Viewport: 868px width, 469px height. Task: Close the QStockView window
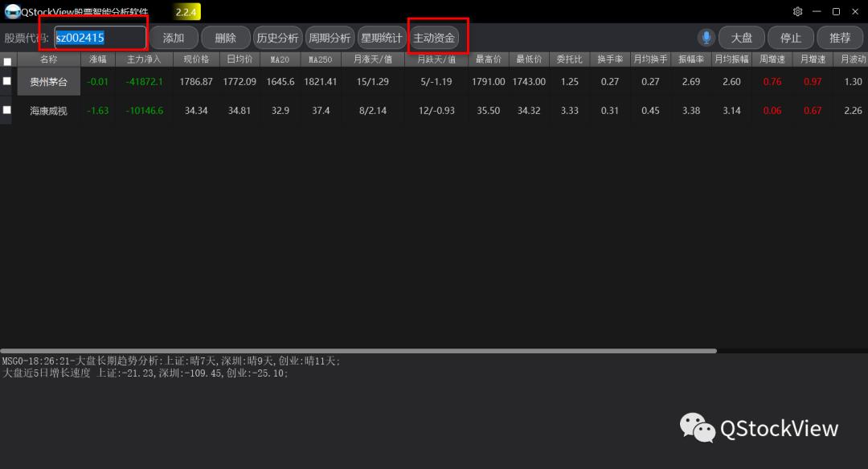(x=855, y=11)
